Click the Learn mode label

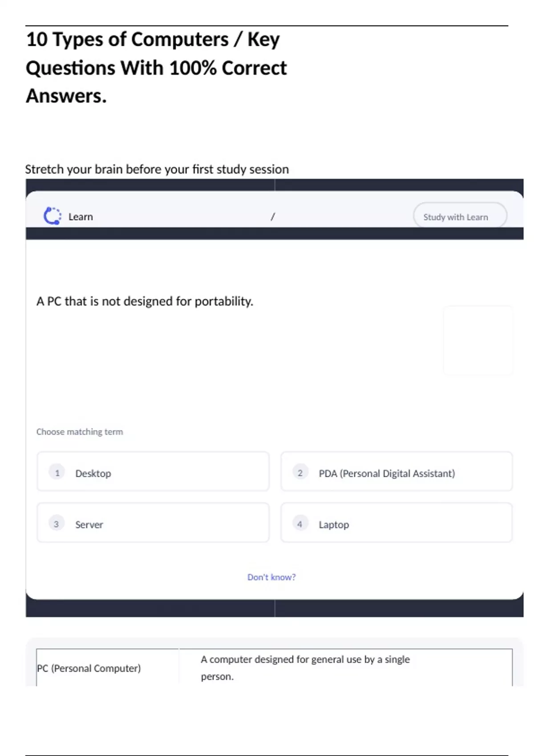(x=81, y=217)
